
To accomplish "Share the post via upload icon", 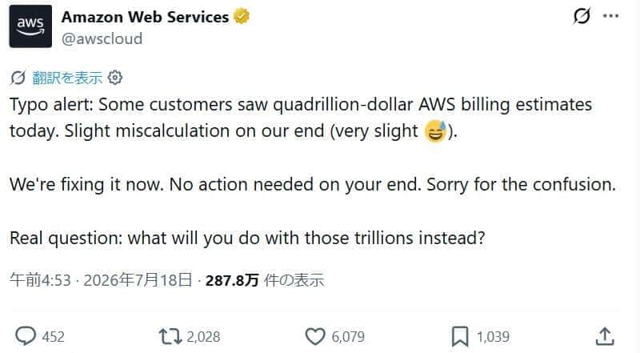I will 605,336.
